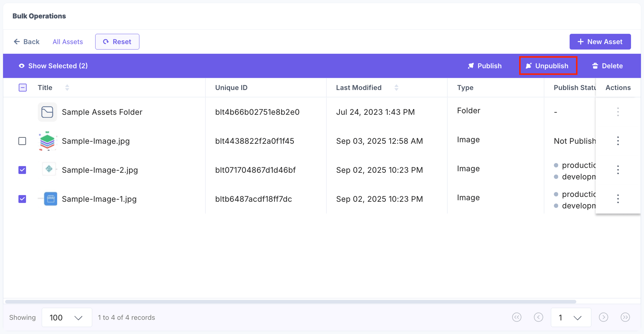Sort by the Title sort arrows
The width and height of the screenshot is (644, 334).
pos(67,88)
